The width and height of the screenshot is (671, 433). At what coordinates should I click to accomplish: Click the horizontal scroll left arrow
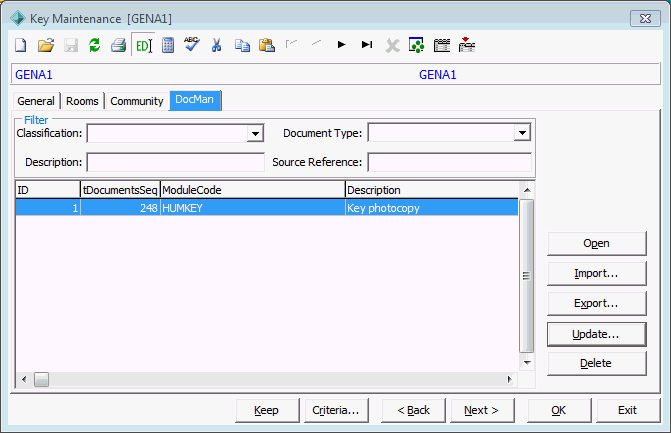tap(24, 379)
